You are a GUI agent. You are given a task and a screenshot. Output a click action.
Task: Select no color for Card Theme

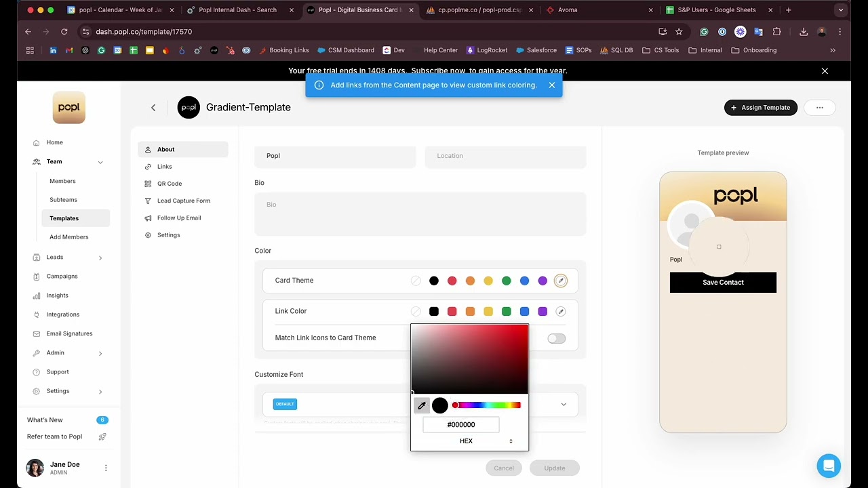coord(416,281)
